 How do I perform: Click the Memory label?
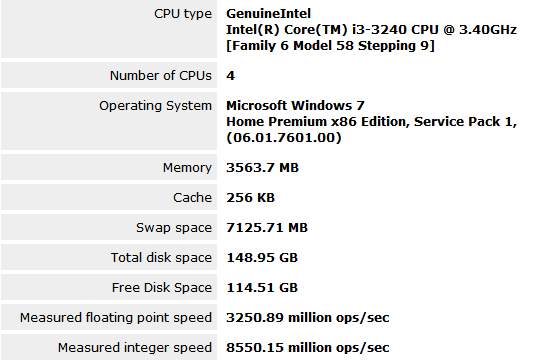point(187,168)
